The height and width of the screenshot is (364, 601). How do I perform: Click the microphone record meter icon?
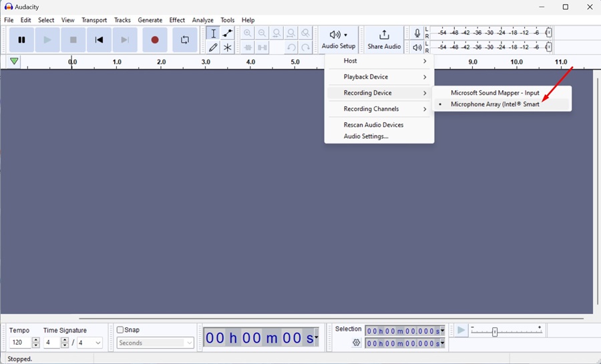point(417,33)
